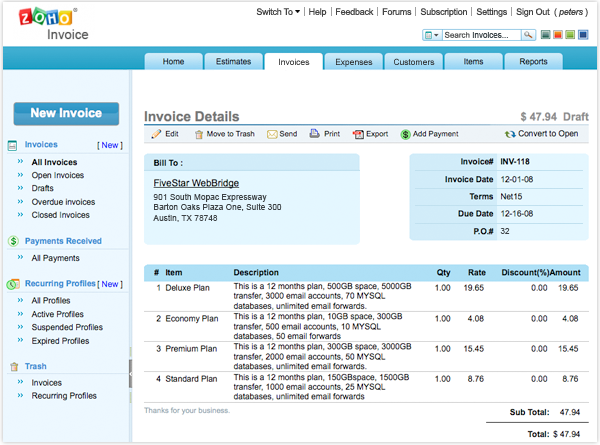
Task: Click the search magnifier icon
Action: pos(528,35)
